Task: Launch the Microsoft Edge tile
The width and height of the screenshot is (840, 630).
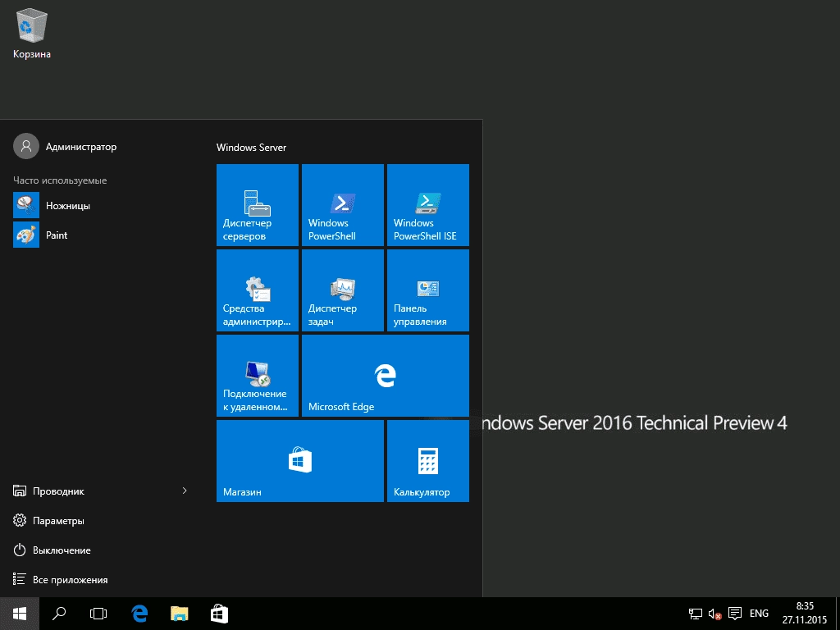Action: point(386,375)
